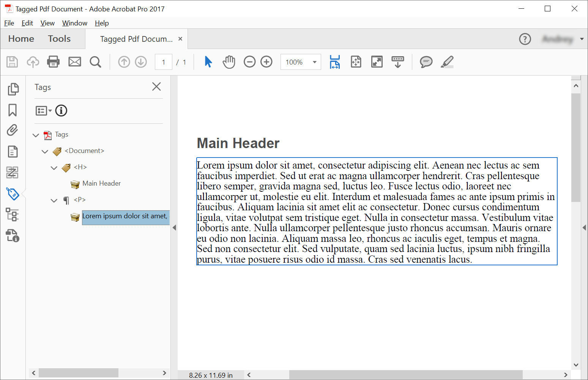Collapse the <H> tag node

click(54, 168)
